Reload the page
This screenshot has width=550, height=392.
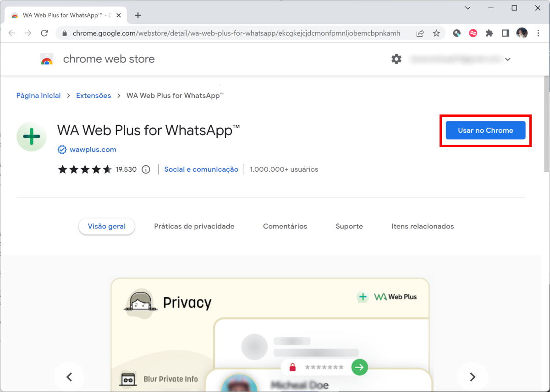[44, 33]
